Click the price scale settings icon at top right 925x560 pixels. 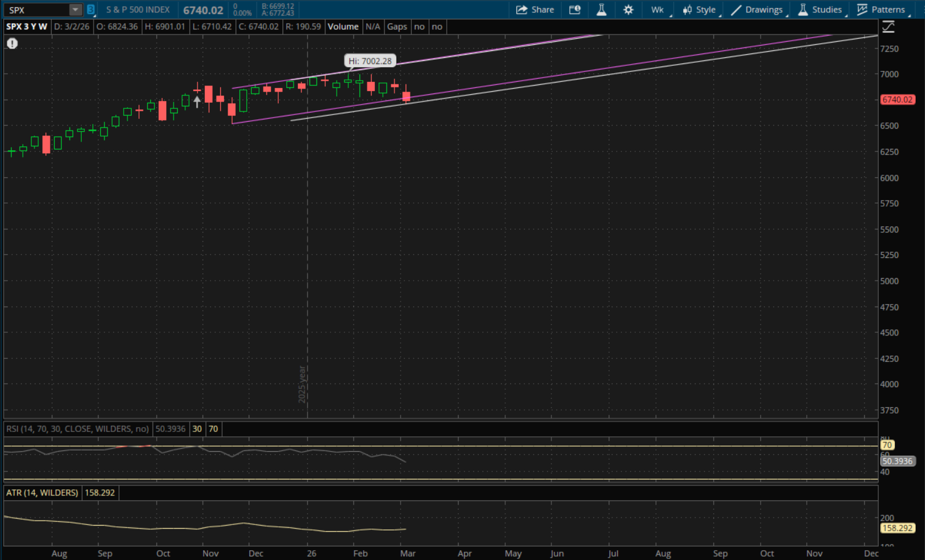(x=888, y=26)
